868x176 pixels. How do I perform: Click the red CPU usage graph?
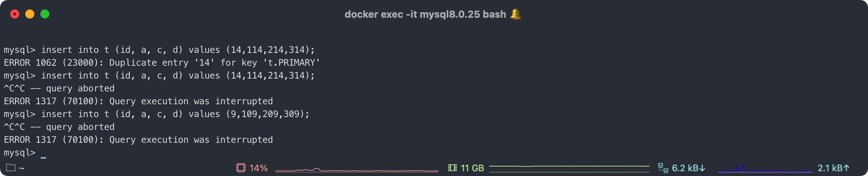coord(357,170)
